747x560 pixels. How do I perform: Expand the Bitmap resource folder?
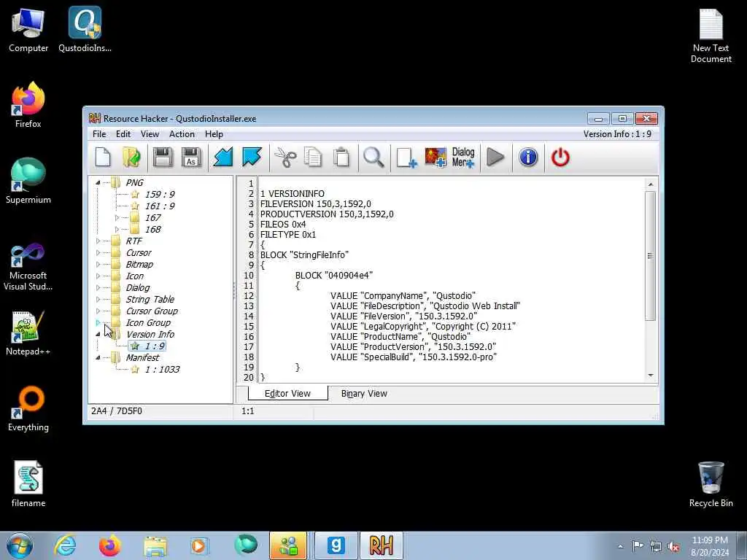point(98,264)
